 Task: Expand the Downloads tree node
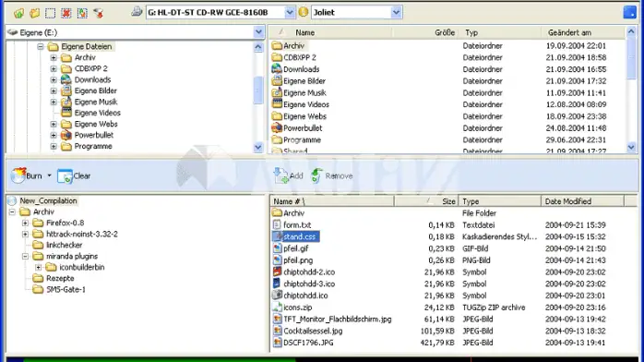click(x=54, y=79)
